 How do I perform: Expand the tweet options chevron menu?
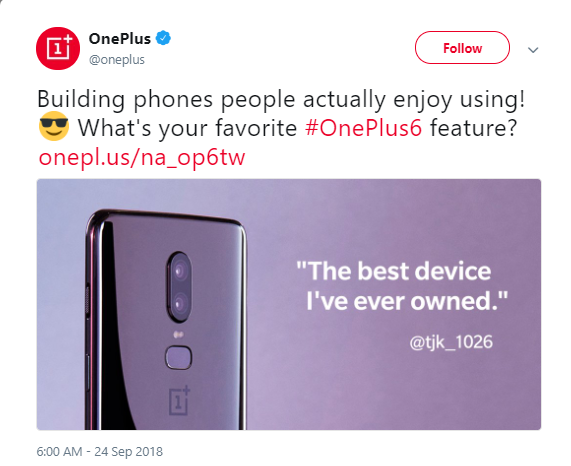pyautogui.click(x=533, y=50)
